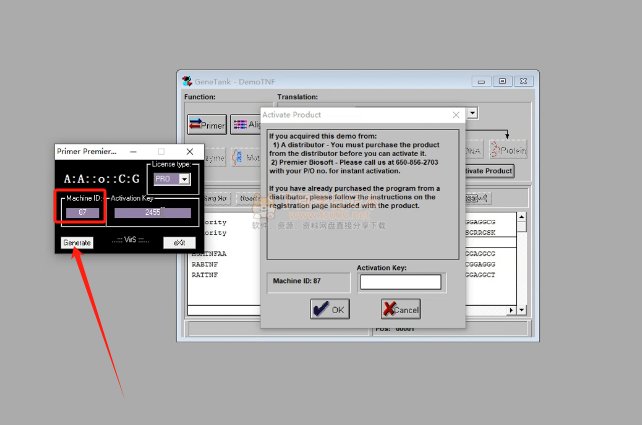Close the GeneTank window
The width and height of the screenshot is (642, 425).
pos(523,81)
